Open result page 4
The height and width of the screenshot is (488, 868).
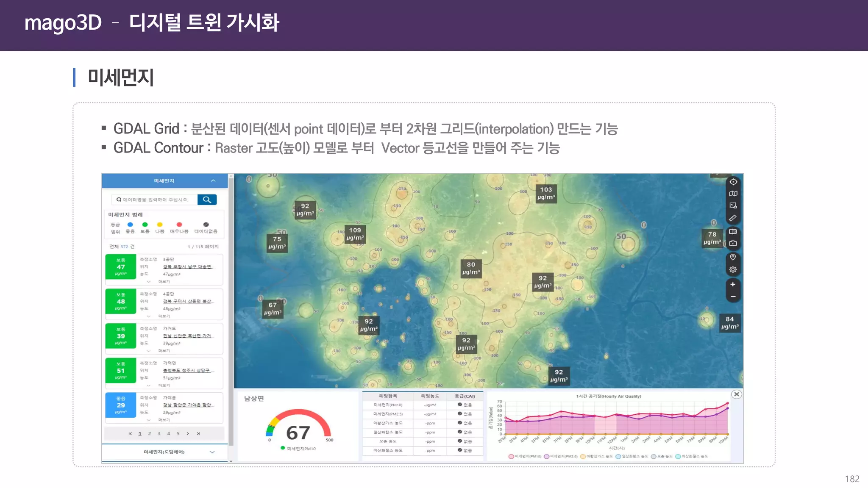pos(168,434)
